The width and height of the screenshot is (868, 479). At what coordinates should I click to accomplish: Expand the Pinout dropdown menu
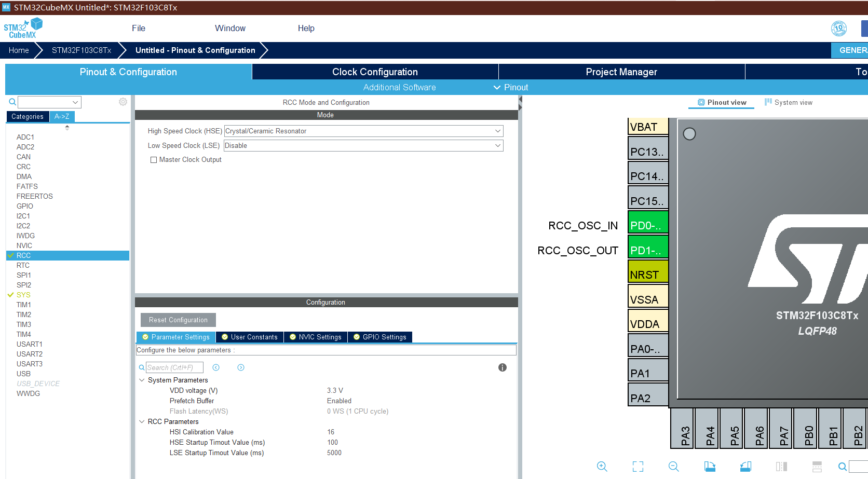[x=511, y=87]
